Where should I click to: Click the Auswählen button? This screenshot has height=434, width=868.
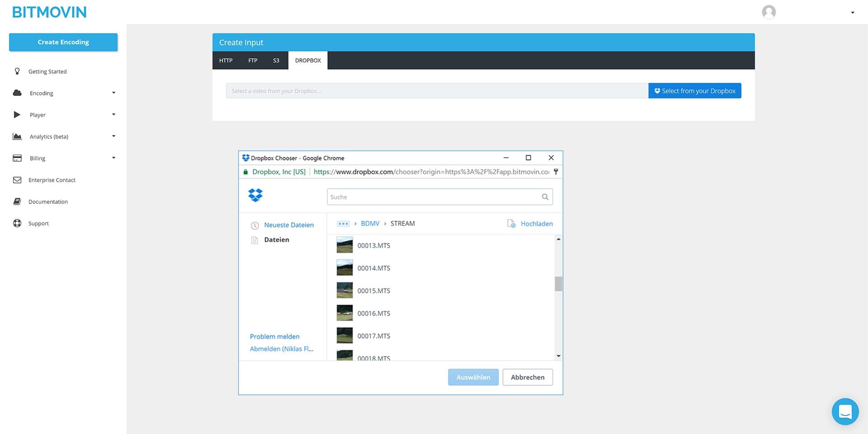coord(473,377)
